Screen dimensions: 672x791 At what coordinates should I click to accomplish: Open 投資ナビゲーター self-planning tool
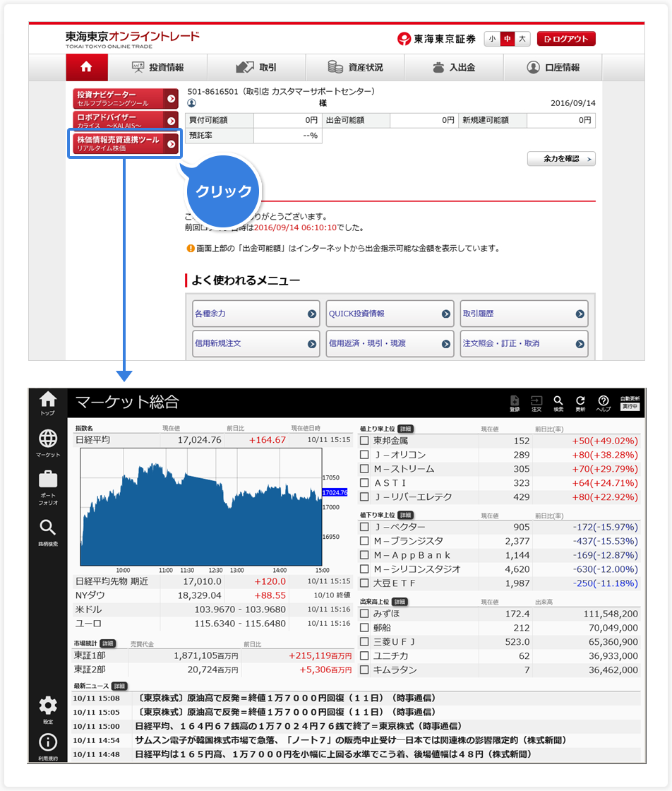point(125,98)
